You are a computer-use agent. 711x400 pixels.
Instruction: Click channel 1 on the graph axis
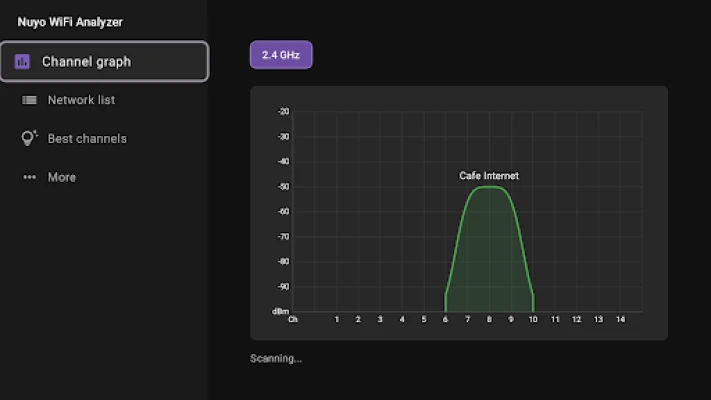pyautogui.click(x=337, y=320)
